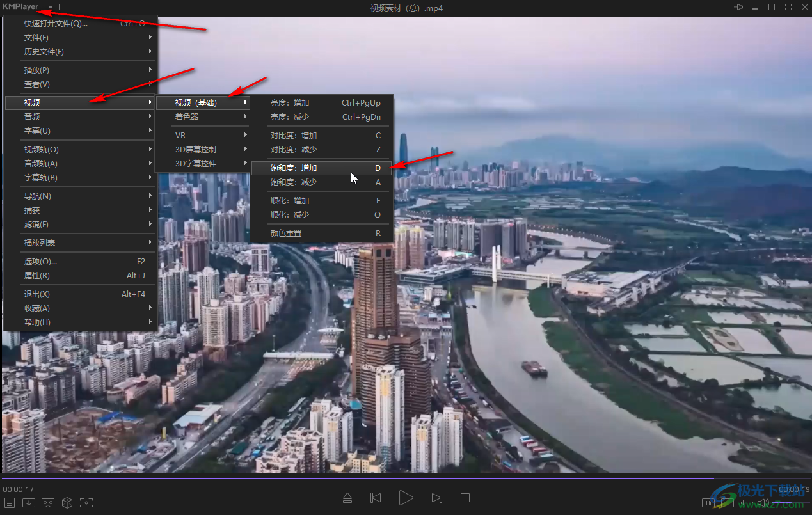Pin the window always on top
812x515 pixels.
click(x=739, y=7)
